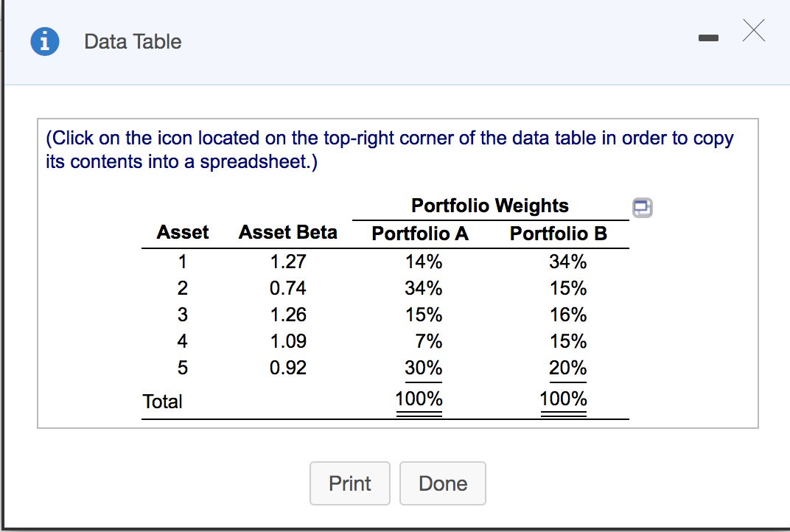Image resolution: width=790 pixels, height=532 pixels.
Task: Click the copy-to-spreadsheet icon
Action: [642, 209]
